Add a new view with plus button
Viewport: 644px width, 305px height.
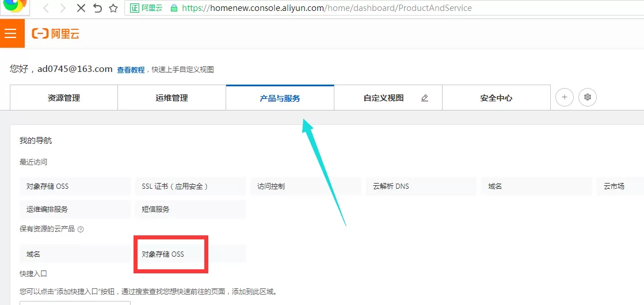(x=565, y=97)
